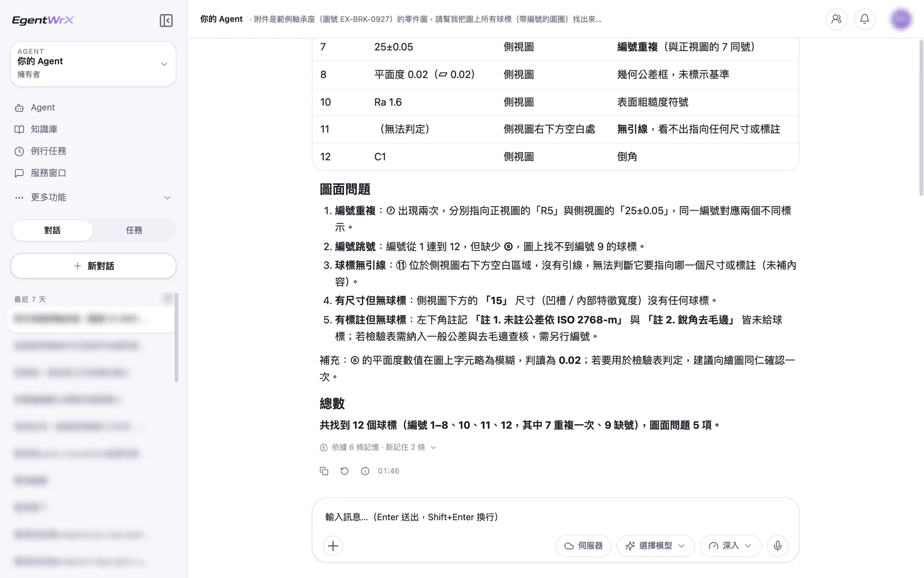Expand 依據 6 條記憶 details

(378, 447)
